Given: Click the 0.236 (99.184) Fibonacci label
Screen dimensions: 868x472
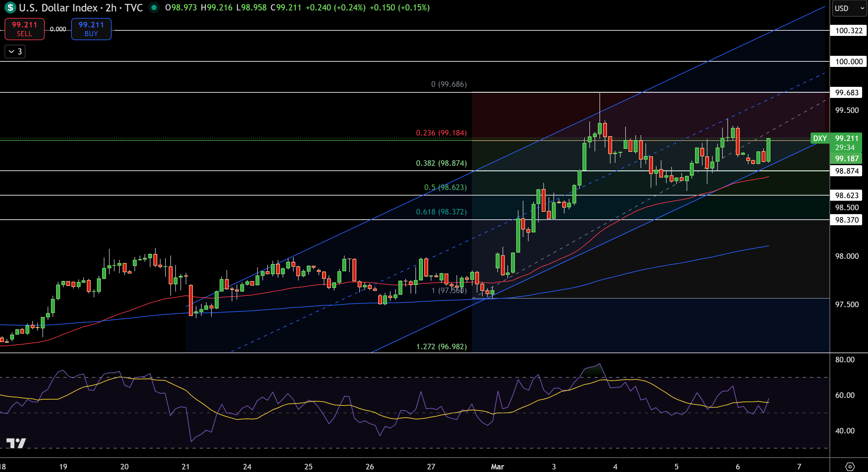Looking at the screenshot, I should (x=442, y=133).
